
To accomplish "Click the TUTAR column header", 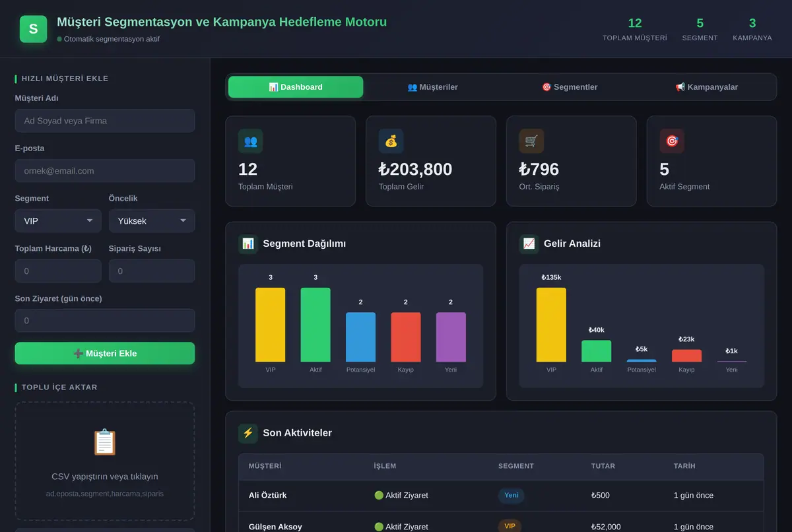I will (603, 466).
